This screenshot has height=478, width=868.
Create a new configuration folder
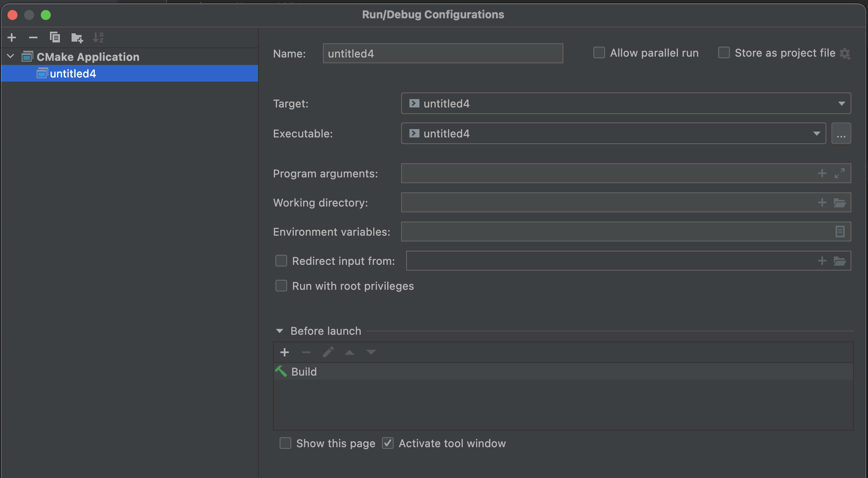pos(77,37)
